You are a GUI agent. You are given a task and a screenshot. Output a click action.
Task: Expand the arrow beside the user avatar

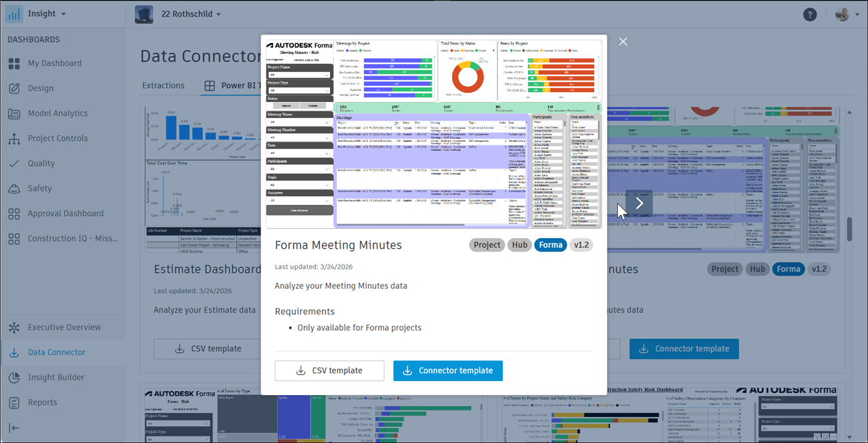tap(857, 15)
